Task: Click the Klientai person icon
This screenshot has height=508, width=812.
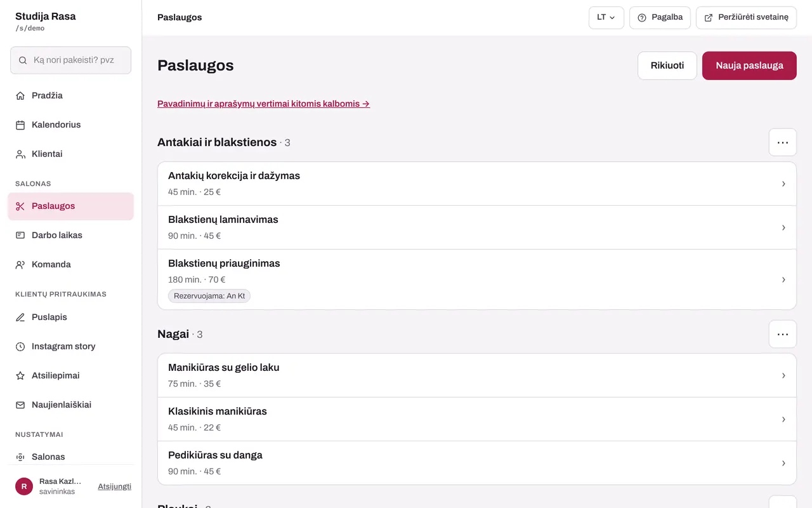Action: pyautogui.click(x=20, y=154)
